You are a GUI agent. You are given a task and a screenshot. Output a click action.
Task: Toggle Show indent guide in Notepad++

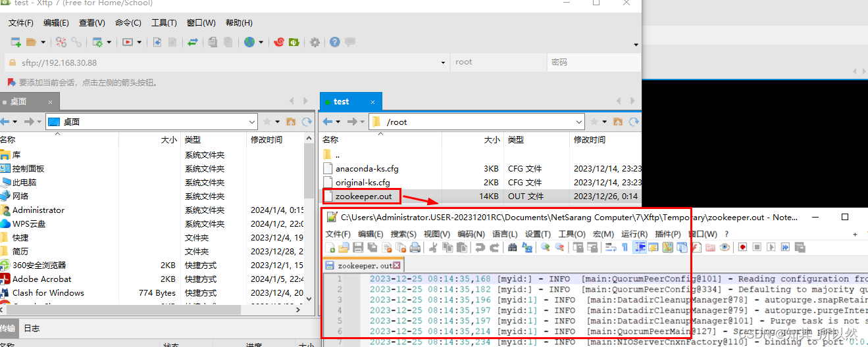pyautogui.click(x=640, y=248)
